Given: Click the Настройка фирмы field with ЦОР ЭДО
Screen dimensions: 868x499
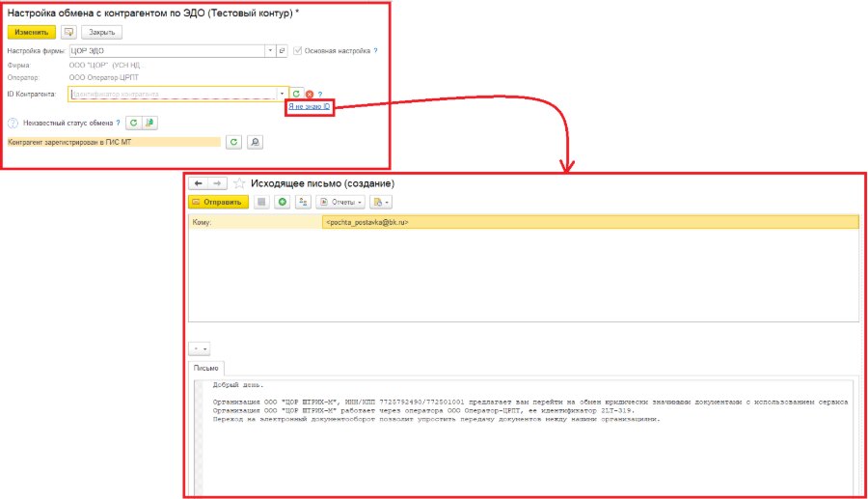Looking at the screenshot, I should 167,50.
